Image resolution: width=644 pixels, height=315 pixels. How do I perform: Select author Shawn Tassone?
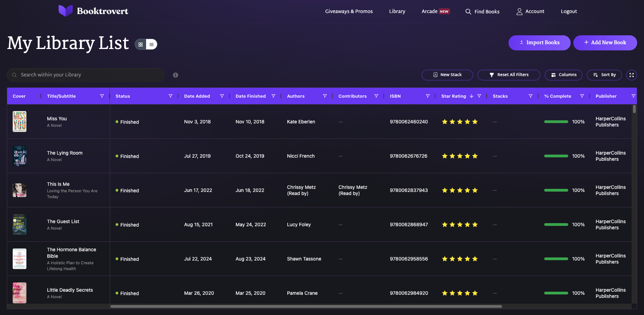tap(304, 259)
